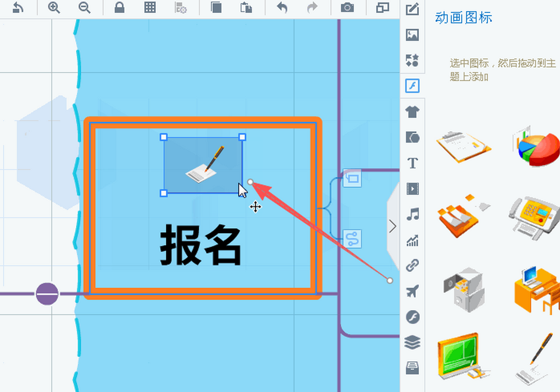Screen dimensions: 560x392
Task: Collapse branch with purple minus circle
Action: coord(47,294)
